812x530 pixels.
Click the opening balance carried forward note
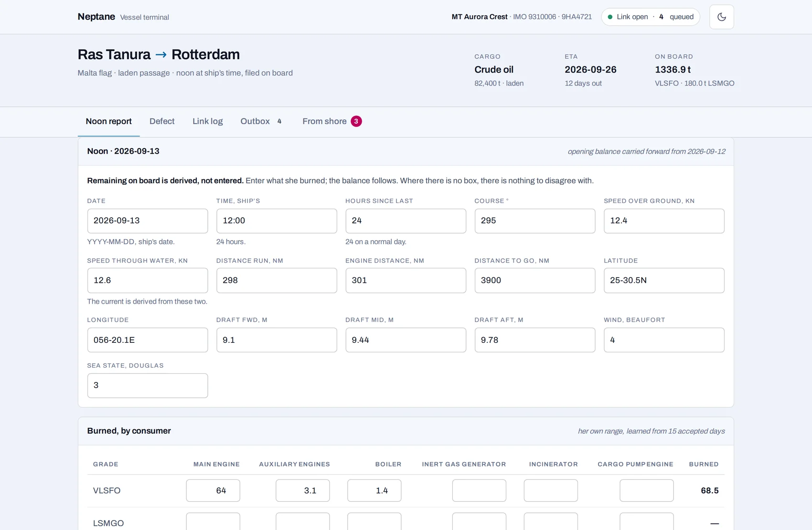click(x=646, y=152)
